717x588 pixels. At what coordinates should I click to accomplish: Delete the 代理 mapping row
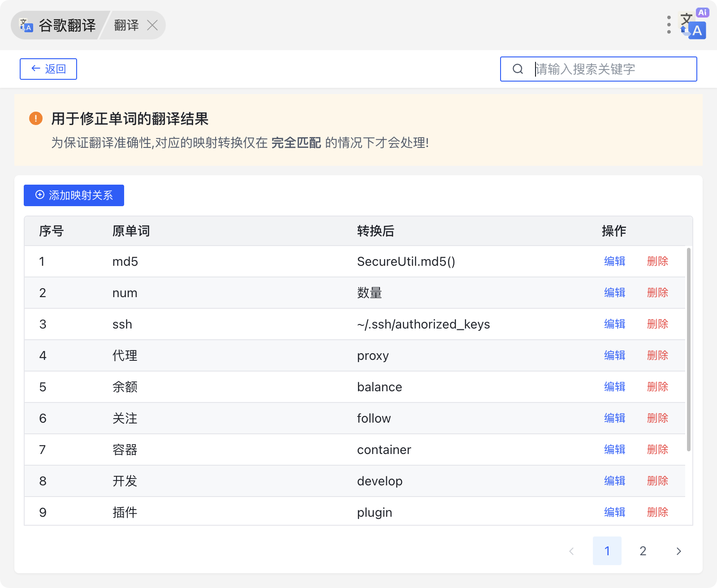point(657,355)
